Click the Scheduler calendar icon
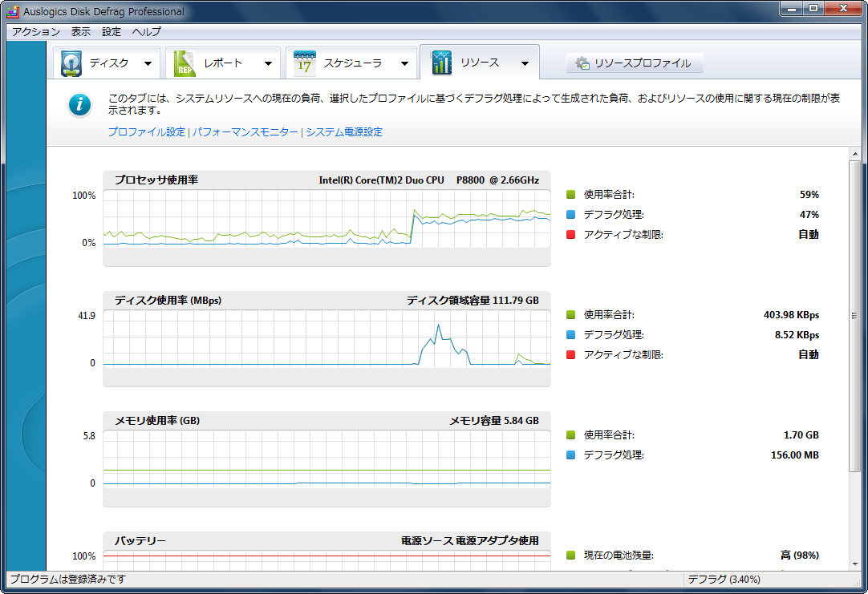The width and height of the screenshot is (868, 594). (x=305, y=63)
